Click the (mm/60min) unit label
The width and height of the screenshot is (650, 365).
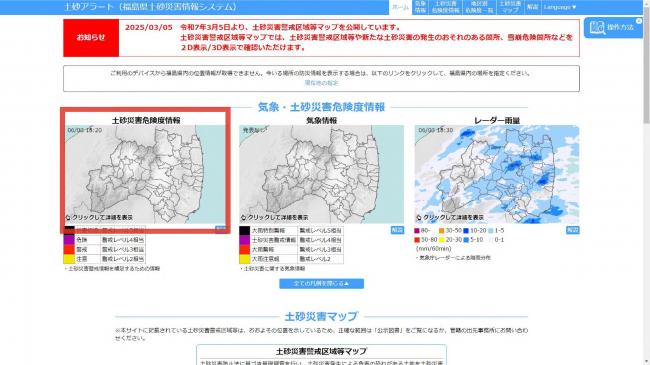coord(434,249)
